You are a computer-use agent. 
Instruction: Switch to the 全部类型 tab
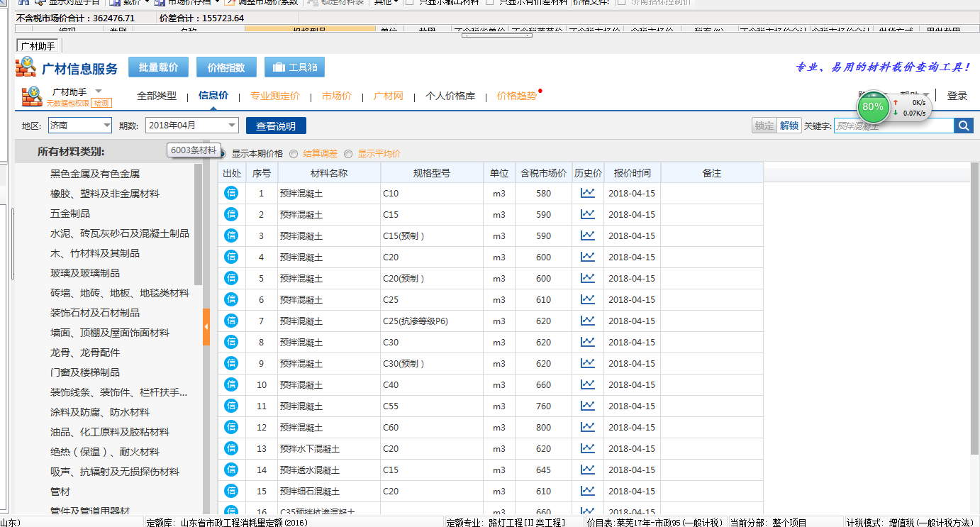tap(157, 96)
